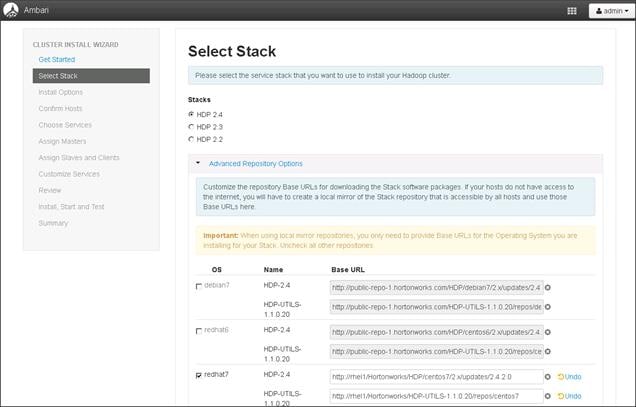
Task: Clear the redhat6 HDP-UTILS base URL icon
Action: (548, 351)
